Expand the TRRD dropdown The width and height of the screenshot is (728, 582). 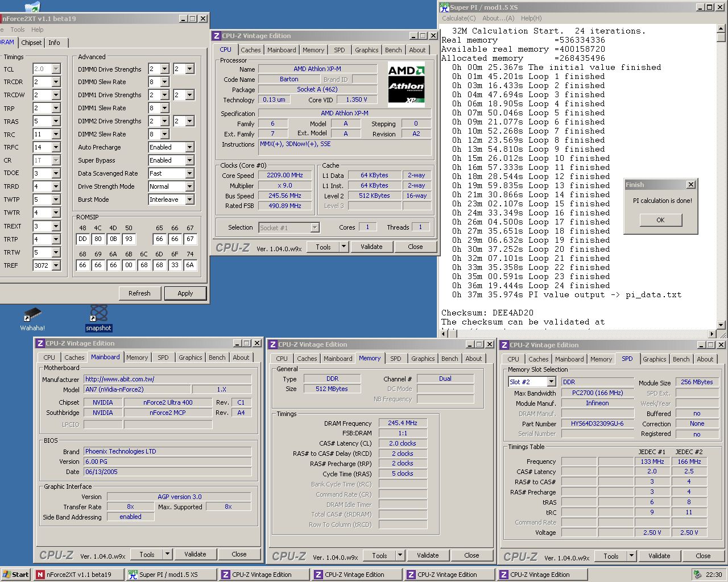(x=56, y=186)
